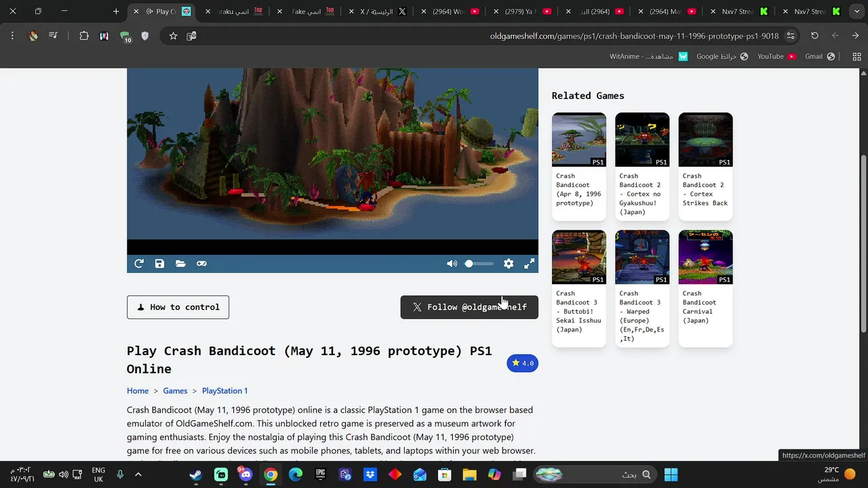
Task: Open the browser extensions puzzle icon
Action: point(84,36)
